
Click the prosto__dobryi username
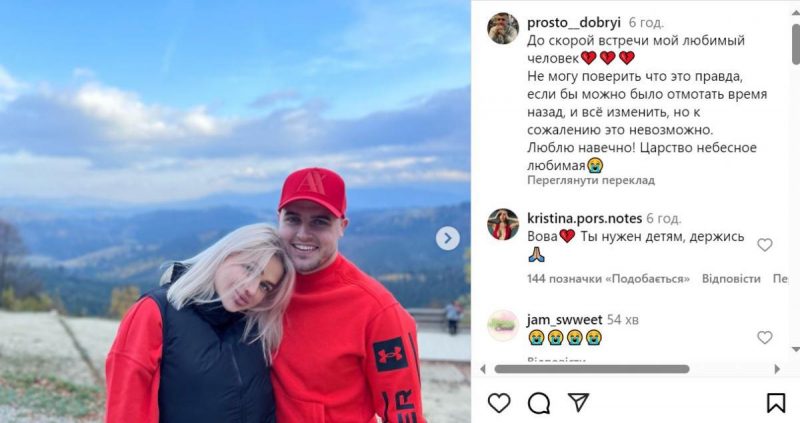pyautogui.click(x=573, y=22)
